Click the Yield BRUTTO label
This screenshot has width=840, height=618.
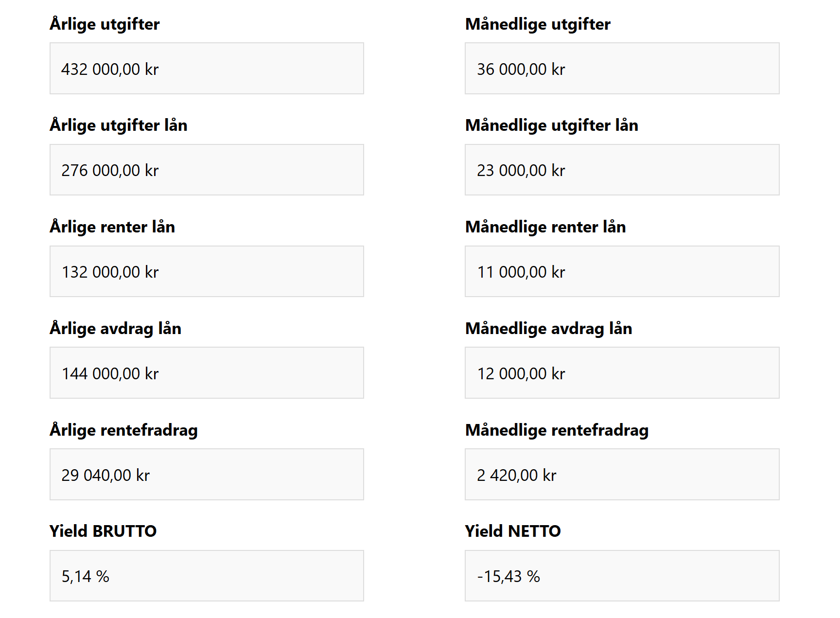tap(103, 531)
